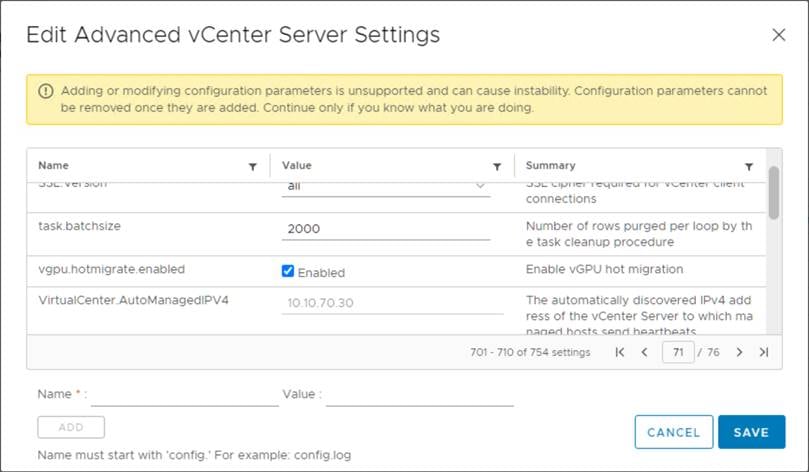Expand the SSL version 'all' dropdown
Screen dimensions: 809x472
tap(386, 187)
